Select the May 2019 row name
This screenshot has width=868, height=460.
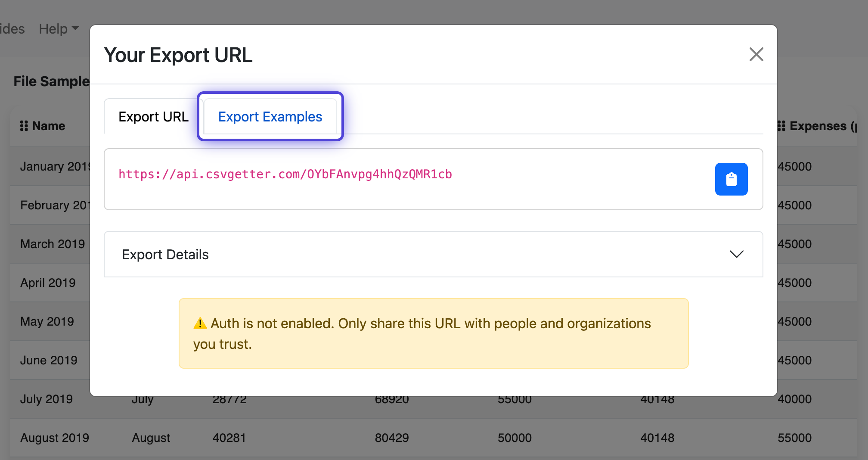point(47,321)
